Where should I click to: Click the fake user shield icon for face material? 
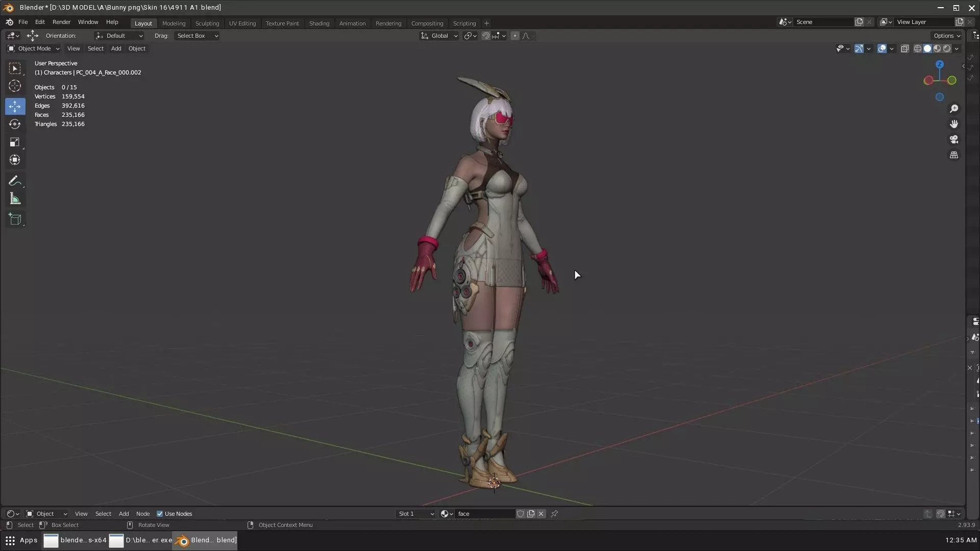pyautogui.click(x=520, y=514)
